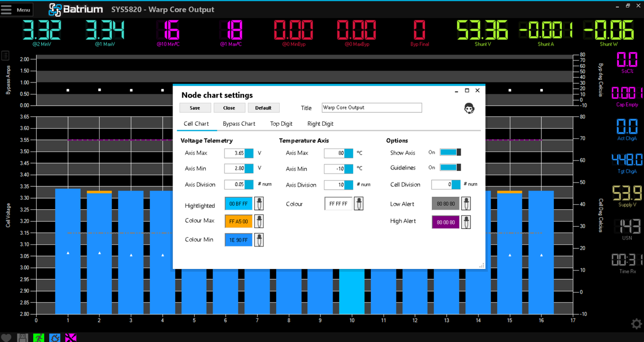Click Temperature Axis Min value -10 field
Image resolution: width=644 pixels, height=342 pixels.
335,169
